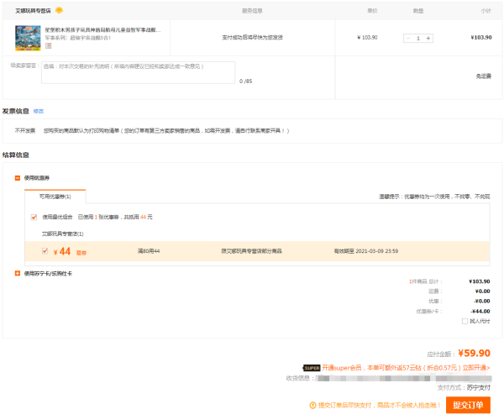
Task: Uncheck the ¥44 coupon checkbox
Action: [x=45, y=251]
